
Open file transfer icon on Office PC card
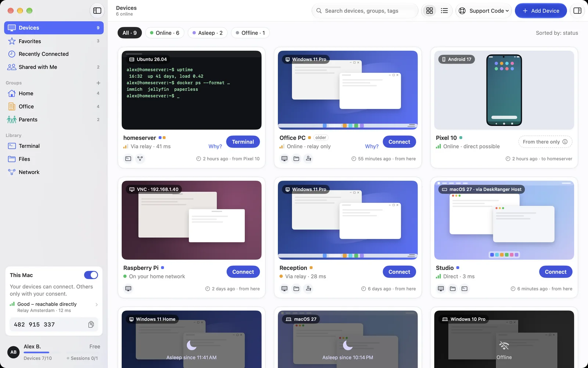pyautogui.click(x=296, y=159)
